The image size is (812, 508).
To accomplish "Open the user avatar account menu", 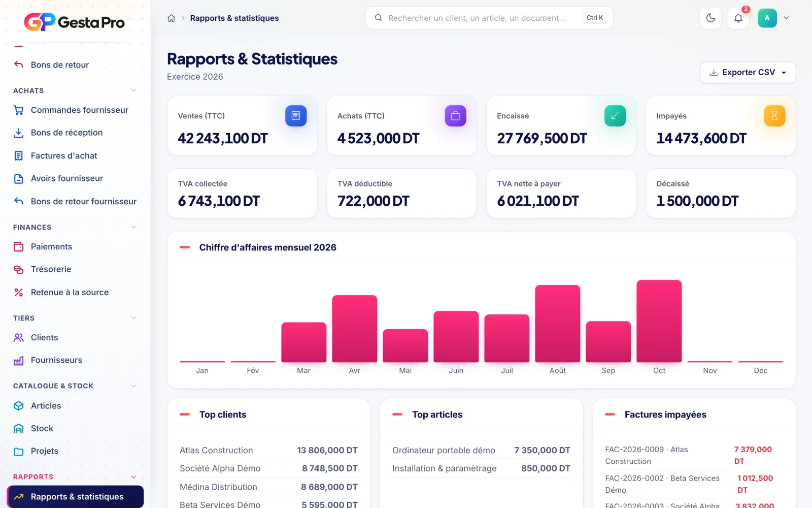I will [774, 18].
